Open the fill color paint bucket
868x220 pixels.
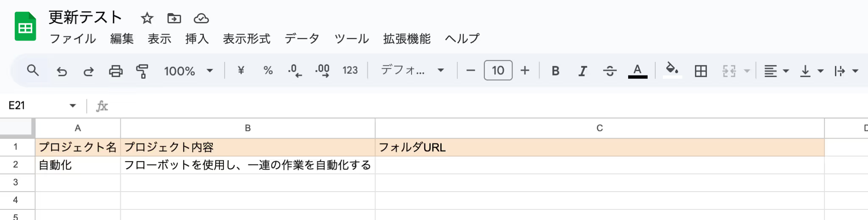click(672, 70)
